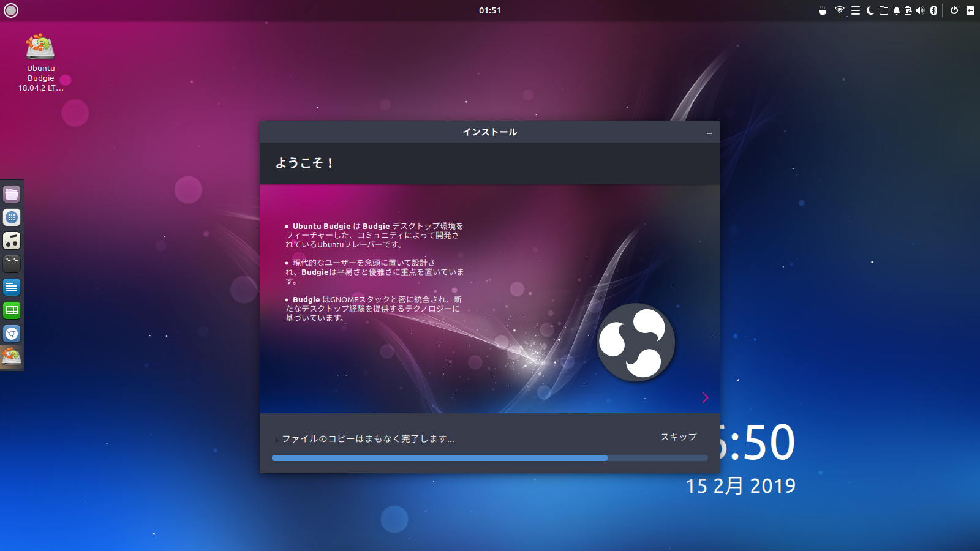Click the first bullet about Ubuntu Budgie フレーバー
Image resolution: width=980 pixels, height=551 pixels.
(374, 235)
